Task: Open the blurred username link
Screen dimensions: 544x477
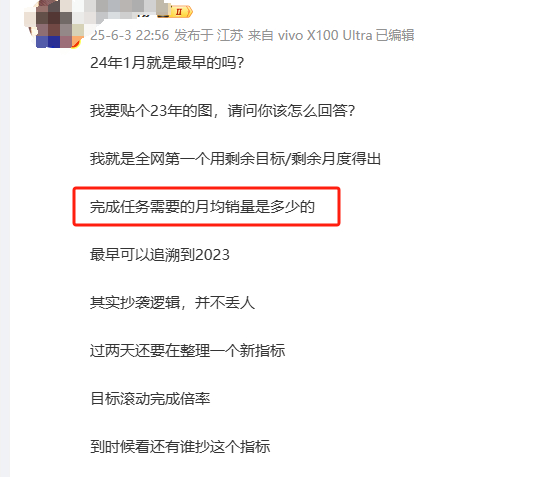Action: coord(127,8)
